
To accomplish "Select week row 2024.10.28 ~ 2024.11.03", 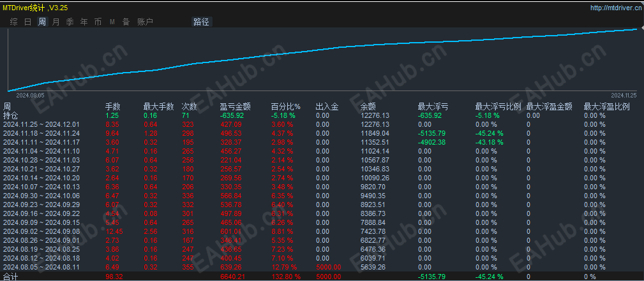I will click(x=41, y=160).
